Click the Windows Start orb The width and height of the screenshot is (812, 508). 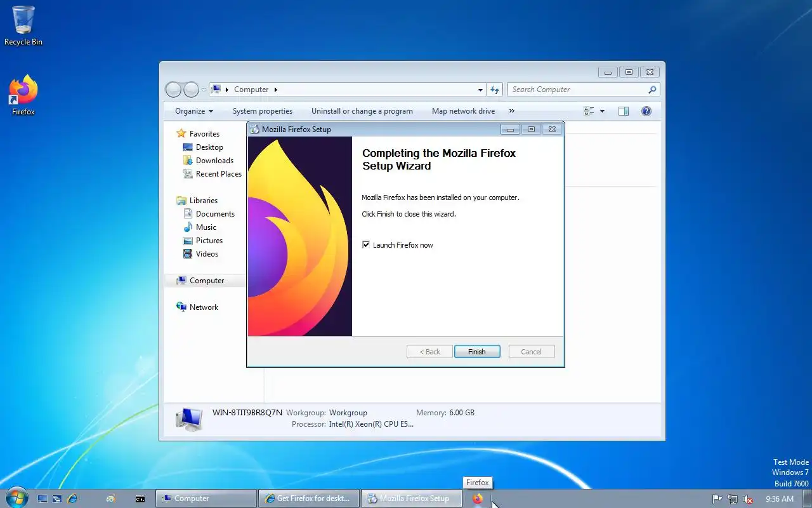(16, 498)
